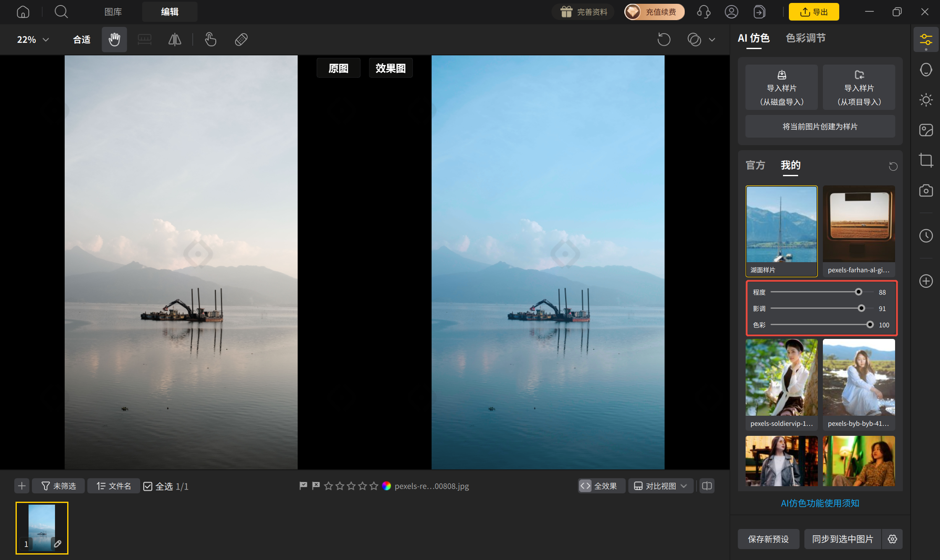This screenshot has height=560, width=940.
Task: Open the user account icon
Action: pos(731,12)
